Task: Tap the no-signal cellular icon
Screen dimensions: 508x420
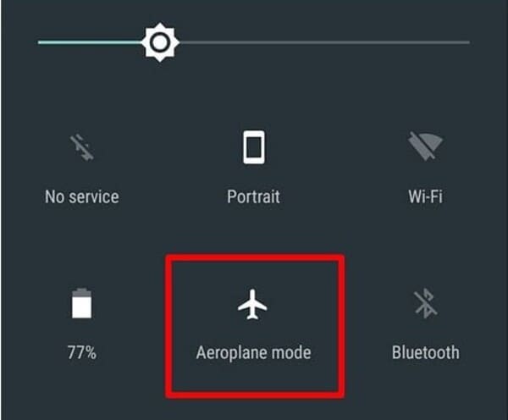Action: pos(81,147)
